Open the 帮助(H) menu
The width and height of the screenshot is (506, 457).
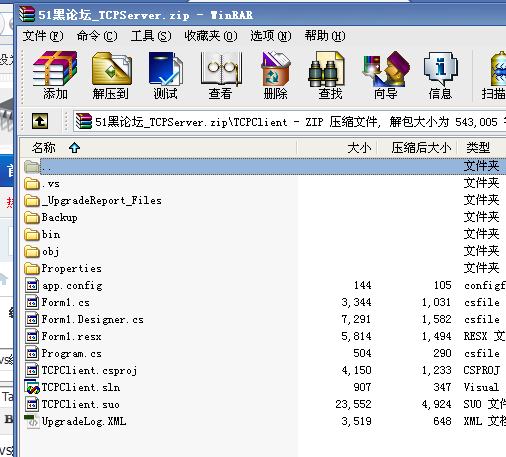[x=325, y=36]
